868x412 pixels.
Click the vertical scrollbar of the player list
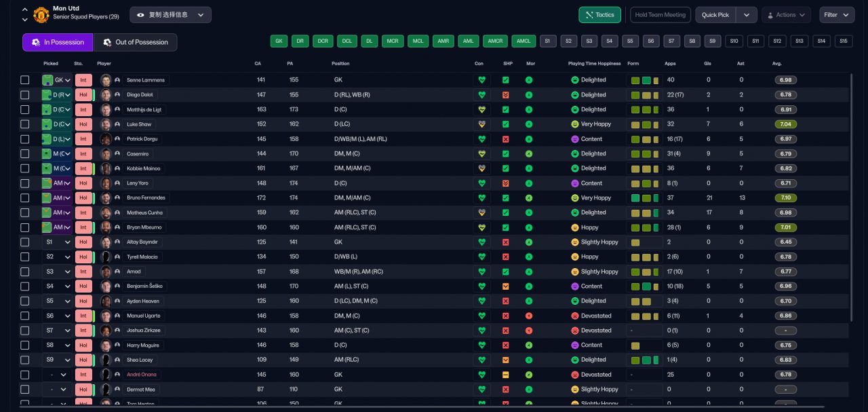[x=851, y=197]
